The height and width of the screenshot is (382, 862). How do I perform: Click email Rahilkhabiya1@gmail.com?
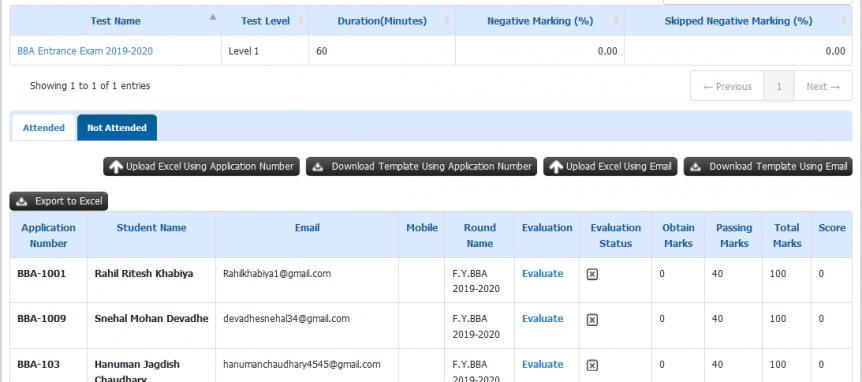point(277,273)
